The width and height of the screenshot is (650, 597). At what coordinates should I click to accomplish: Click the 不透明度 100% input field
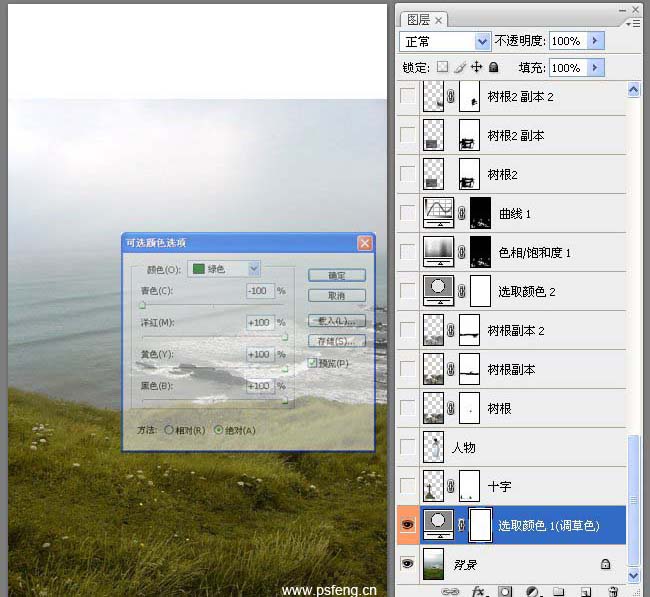coord(568,41)
